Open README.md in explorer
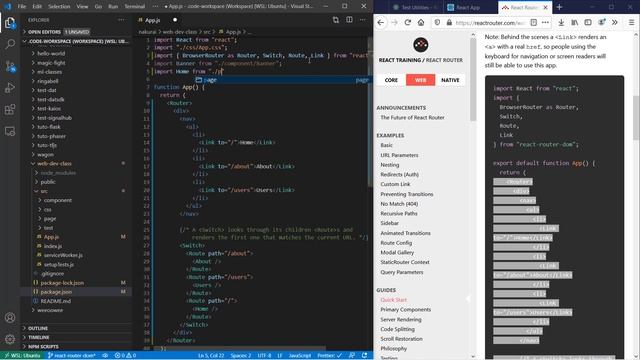Viewport: 640px width, 360px height. (56, 301)
